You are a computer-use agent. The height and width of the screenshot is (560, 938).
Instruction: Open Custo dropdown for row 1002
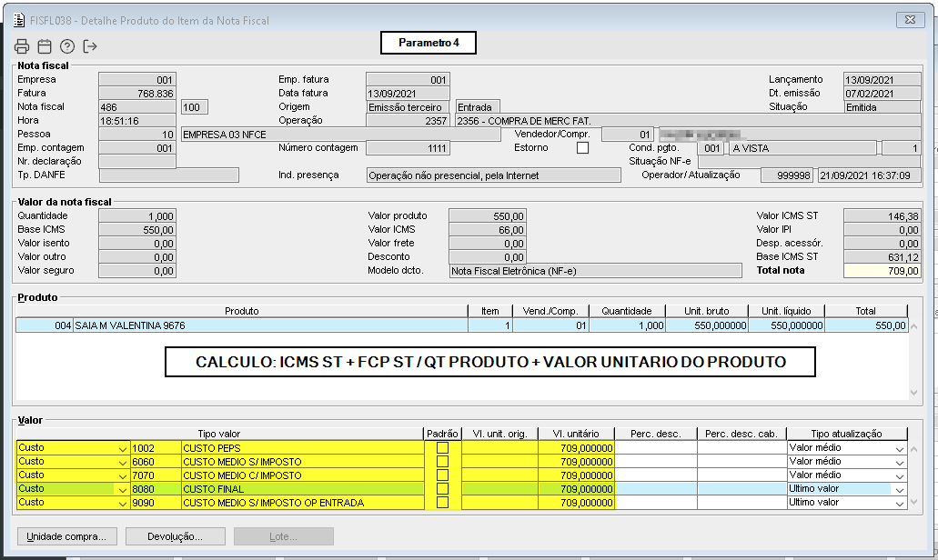pyautogui.click(x=122, y=448)
